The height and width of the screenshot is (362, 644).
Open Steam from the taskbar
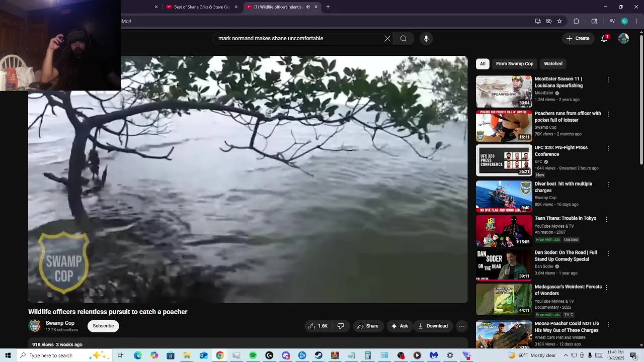point(318,355)
